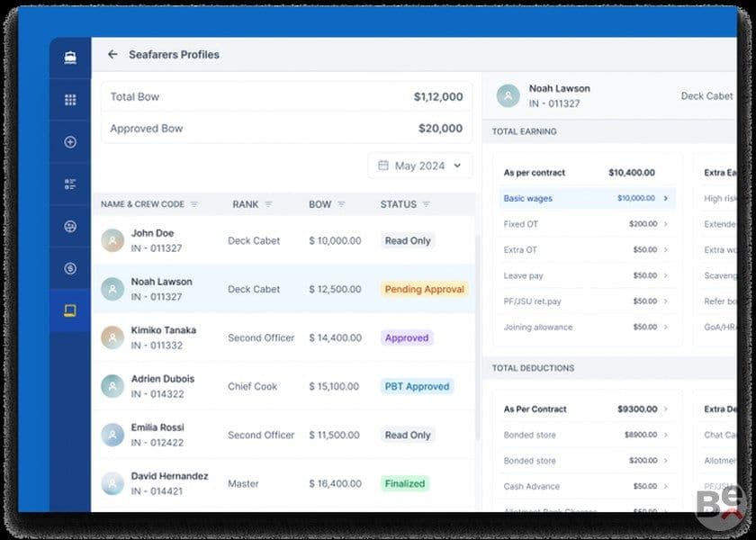Open the dollar coin sidebar icon
This screenshot has height=540, width=756.
[x=70, y=268]
